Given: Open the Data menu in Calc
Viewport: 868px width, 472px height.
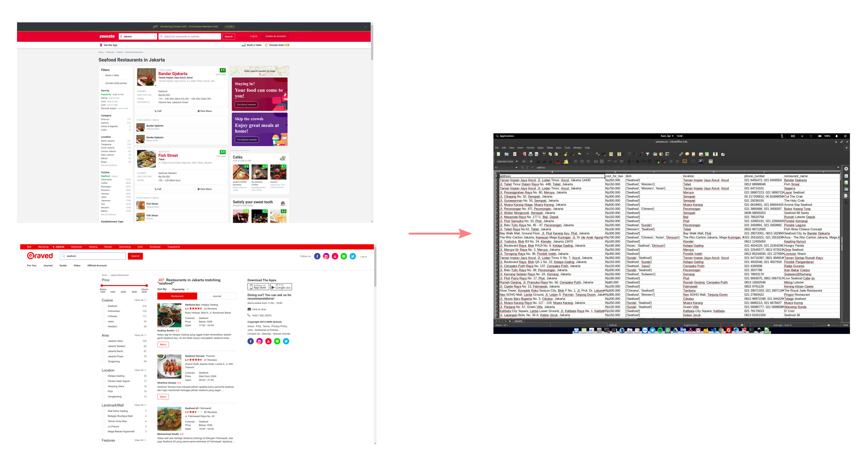Looking at the screenshot, I should point(558,148).
